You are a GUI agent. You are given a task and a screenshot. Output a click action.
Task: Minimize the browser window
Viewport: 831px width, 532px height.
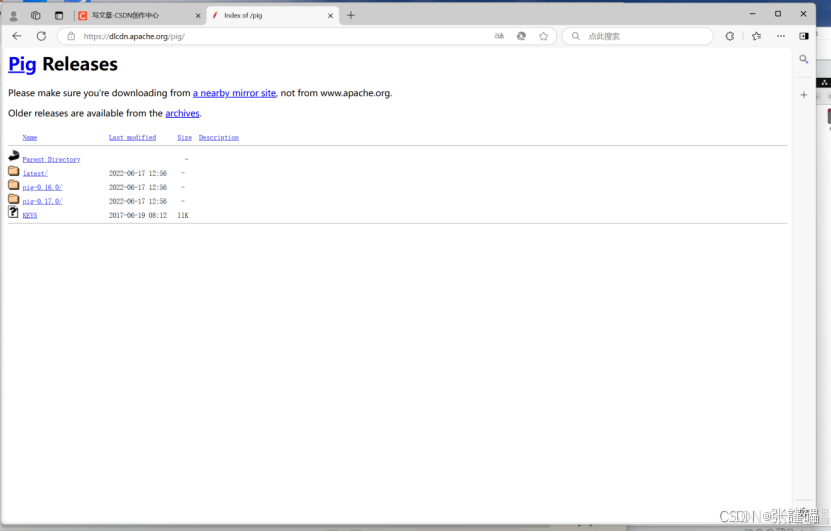click(753, 14)
